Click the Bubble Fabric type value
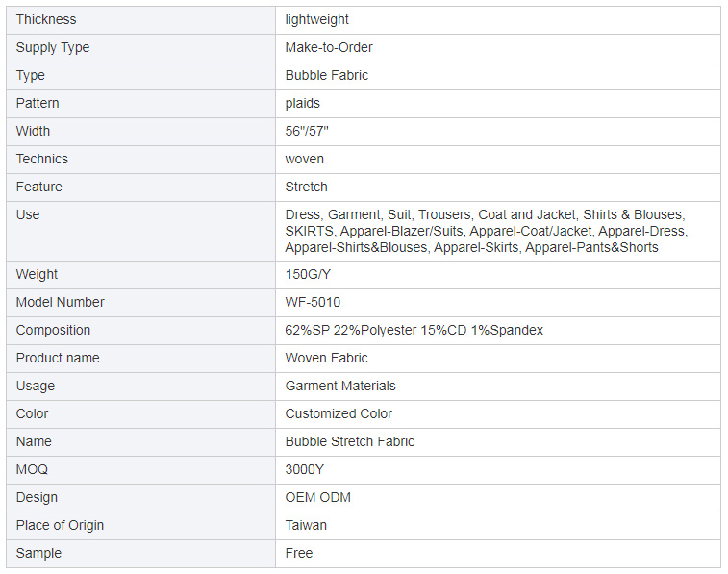The height and width of the screenshot is (574, 728). coord(326,75)
